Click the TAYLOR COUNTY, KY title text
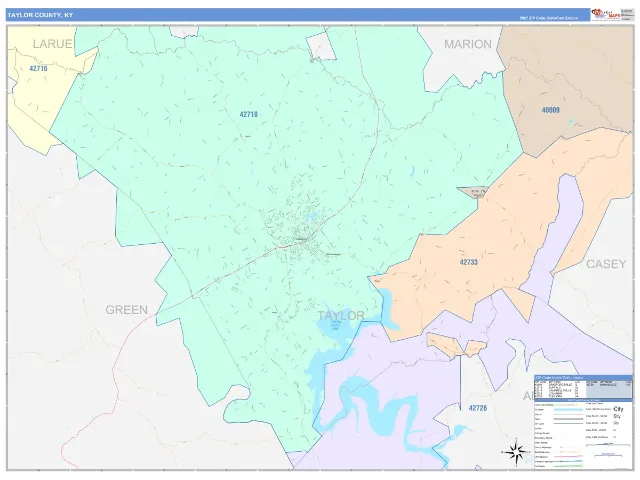The width and height of the screenshot is (640, 480). [x=40, y=15]
